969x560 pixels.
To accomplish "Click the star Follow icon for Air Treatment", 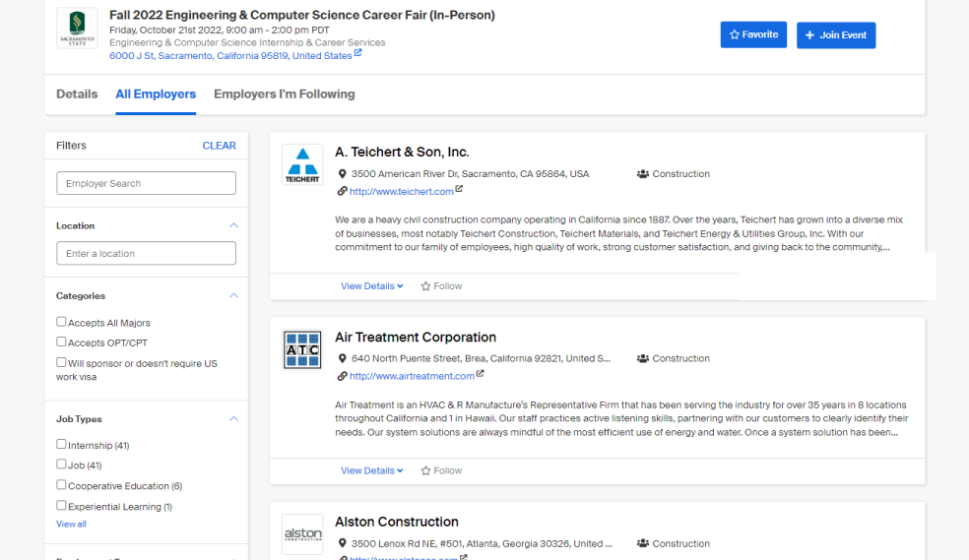I will click(426, 471).
